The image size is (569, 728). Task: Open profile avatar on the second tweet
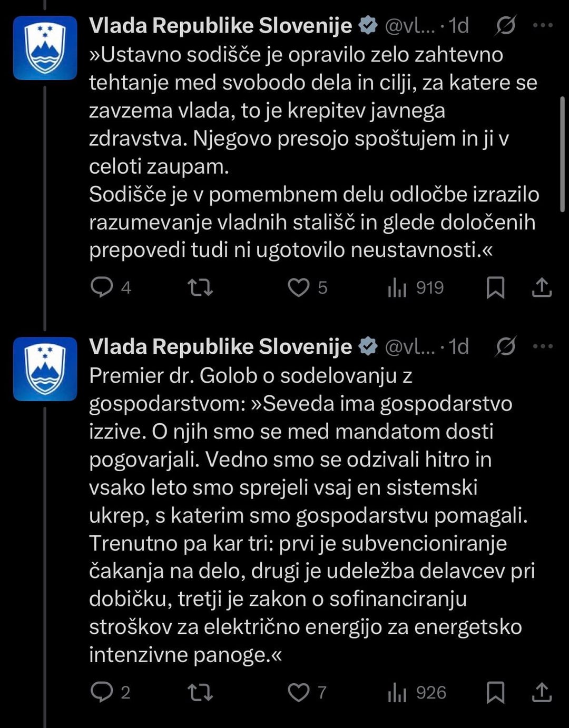point(45,369)
